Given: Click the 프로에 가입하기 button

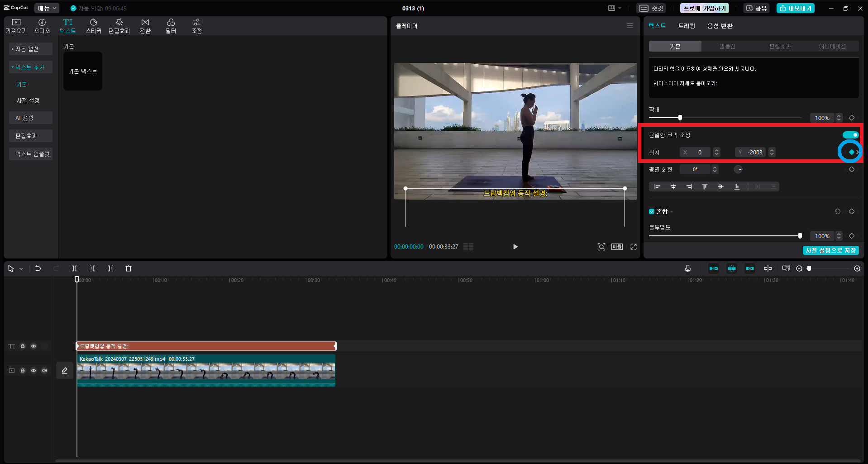Looking at the screenshot, I should (705, 8).
